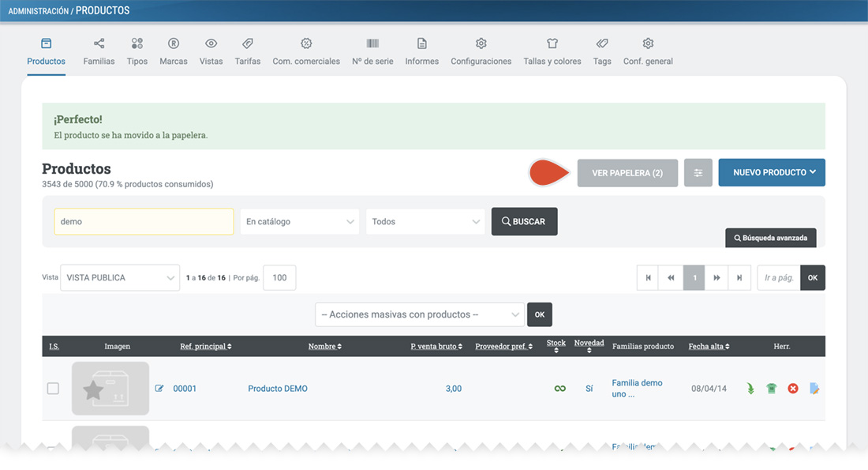Jump to the last page of results
The width and height of the screenshot is (868, 470).
[739, 278]
